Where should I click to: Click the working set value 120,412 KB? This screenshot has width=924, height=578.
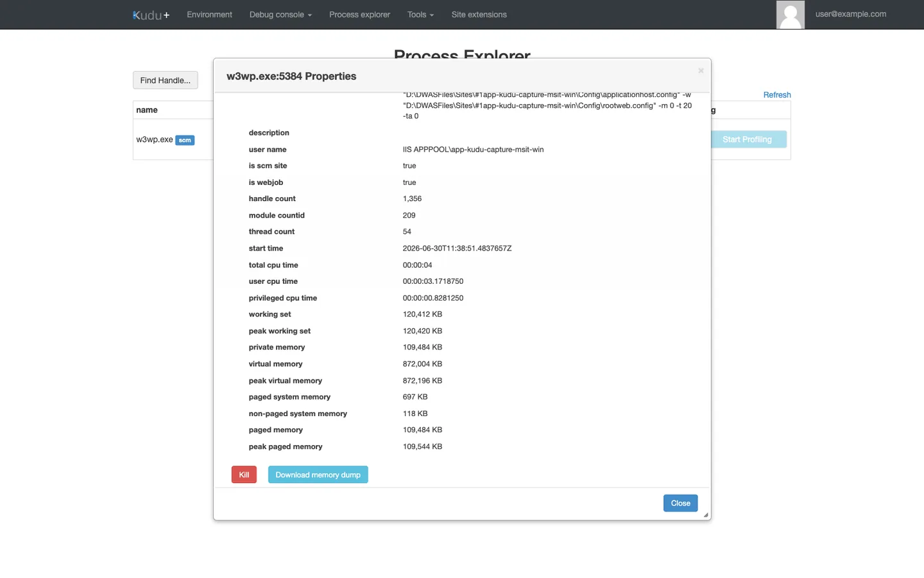coord(422,315)
